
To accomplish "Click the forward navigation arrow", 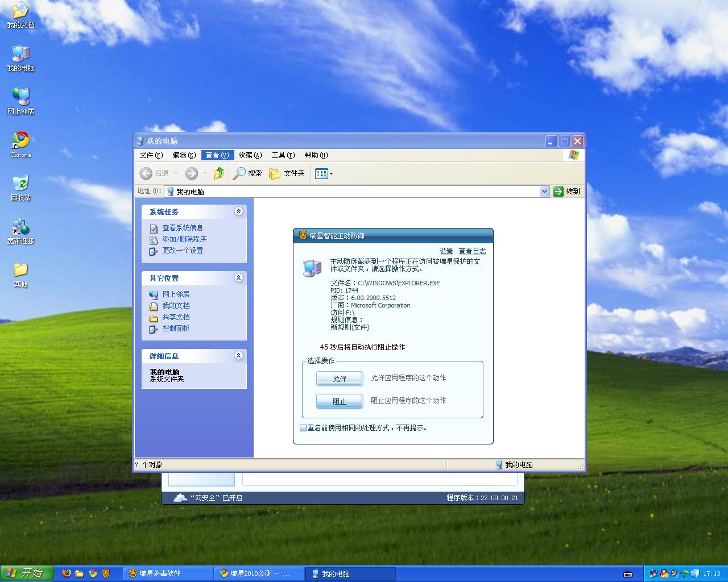I will (192, 173).
